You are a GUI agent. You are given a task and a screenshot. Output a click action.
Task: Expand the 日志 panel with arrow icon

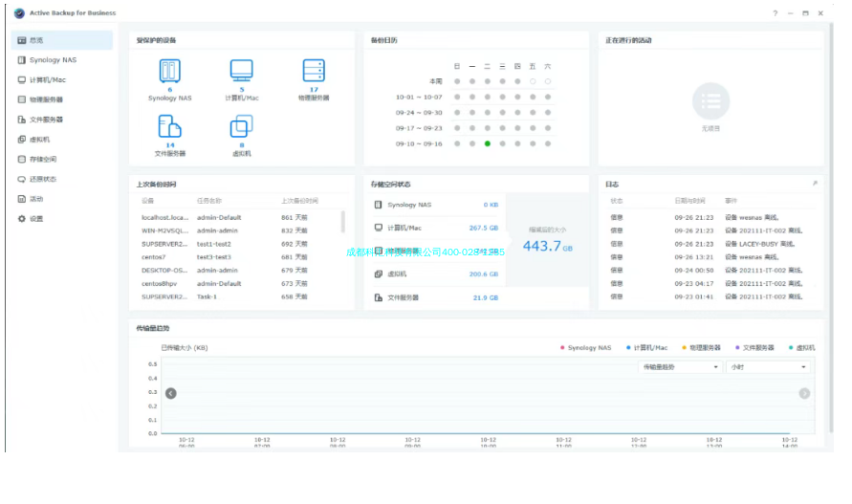(815, 184)
